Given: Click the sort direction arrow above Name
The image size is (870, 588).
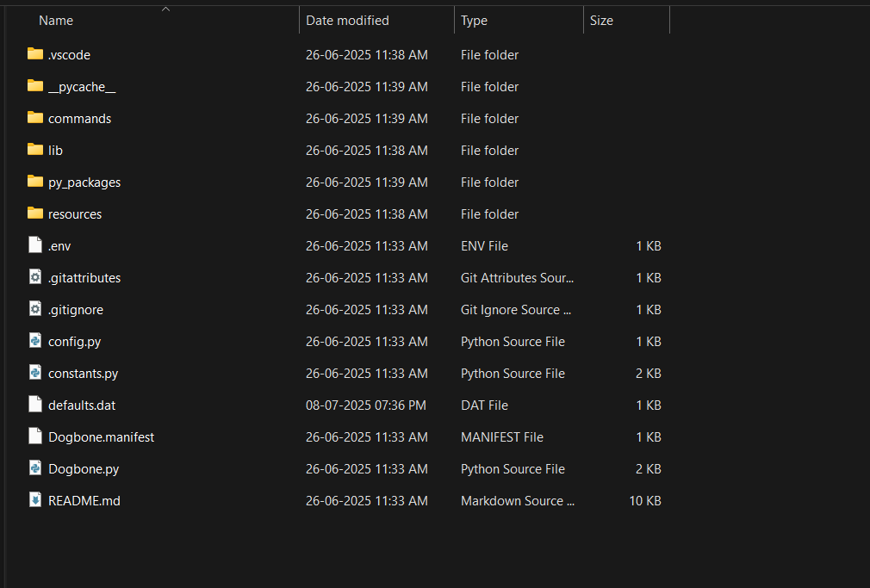Looking at the screenshot, I should coord(165,9).
